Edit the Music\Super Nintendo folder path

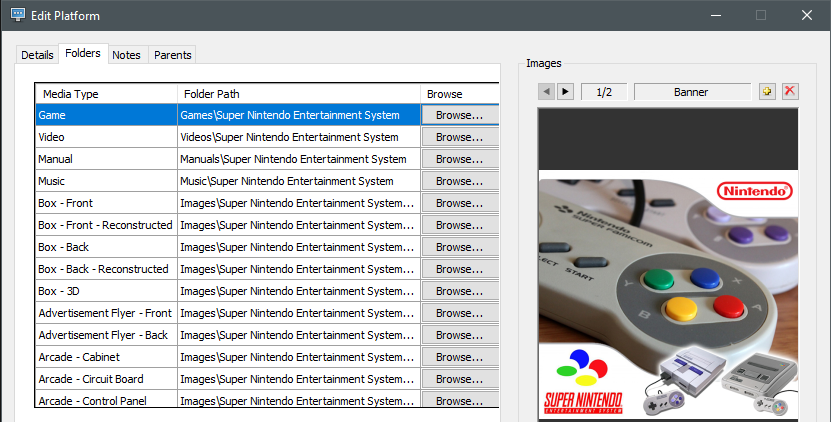299,181
